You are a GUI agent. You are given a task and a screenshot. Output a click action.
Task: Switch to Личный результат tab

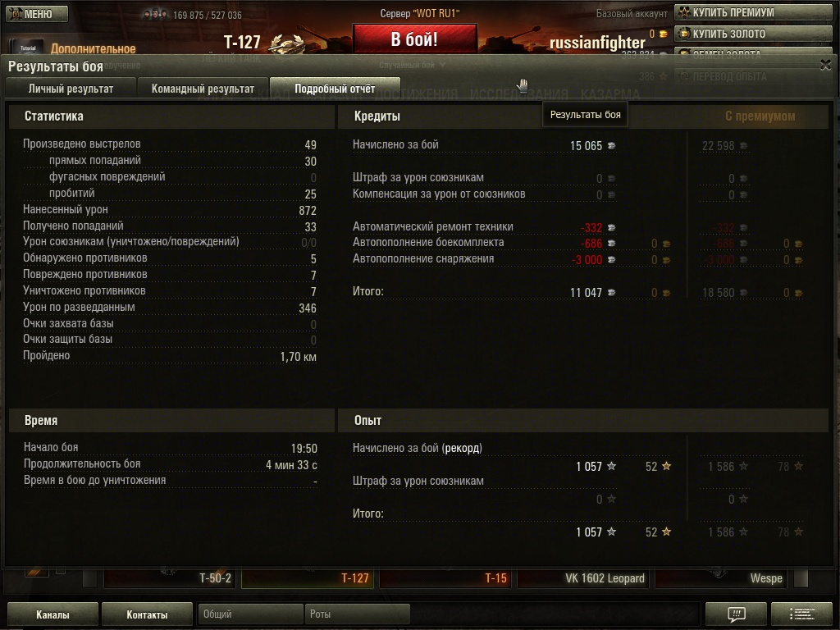click(x=71, y=89)
